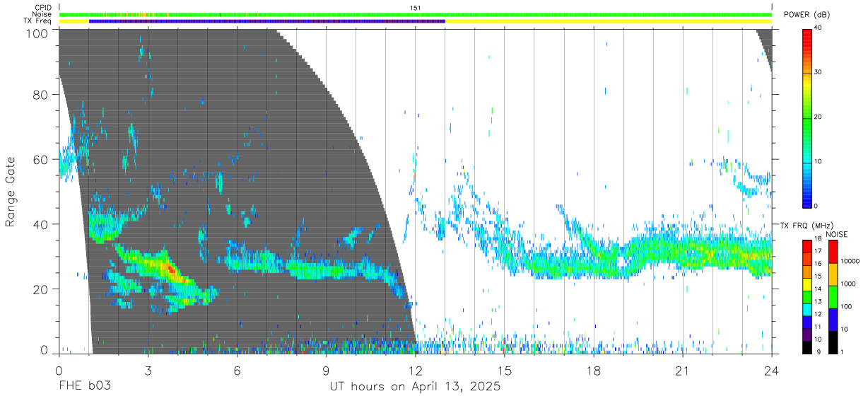The height and width of the screenshot is (401, 868).
Task: Click the blue segment of TX Freq bar
Action: 266,21
